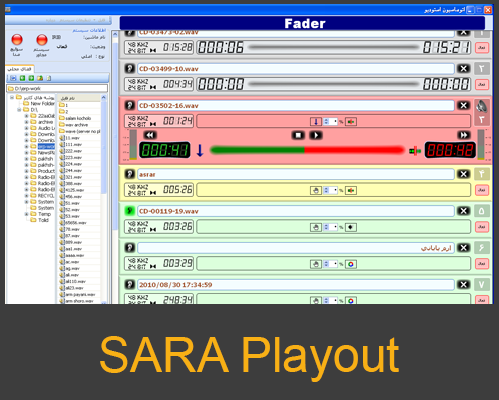
Task: Select fader channel number ۷ button
Action: point(482,284)
